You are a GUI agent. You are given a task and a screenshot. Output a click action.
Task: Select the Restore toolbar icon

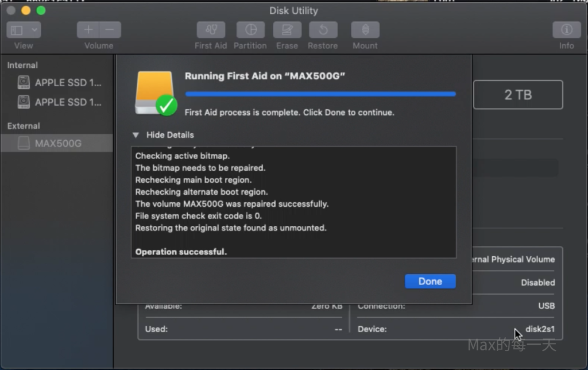click(x=323, y=30)
